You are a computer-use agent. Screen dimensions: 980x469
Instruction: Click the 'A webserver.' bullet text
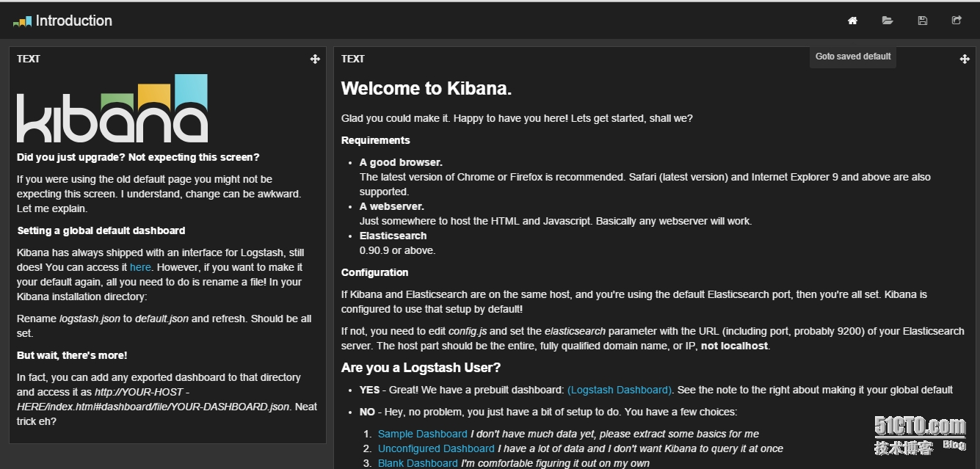tap(392, 206)
